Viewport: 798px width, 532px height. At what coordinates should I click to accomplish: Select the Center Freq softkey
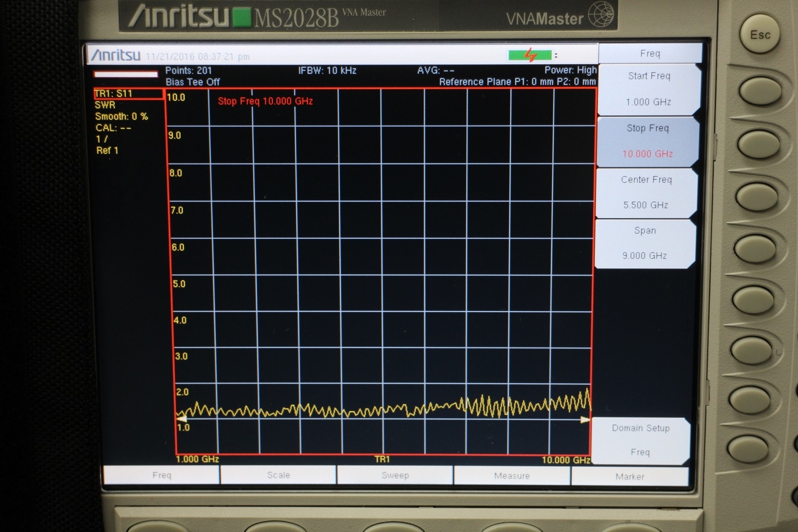(646, 193)
